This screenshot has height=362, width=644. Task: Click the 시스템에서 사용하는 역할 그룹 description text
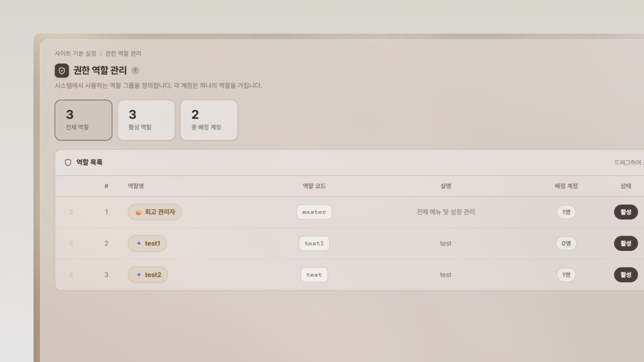pyautogui.click(x=158, y=85)
